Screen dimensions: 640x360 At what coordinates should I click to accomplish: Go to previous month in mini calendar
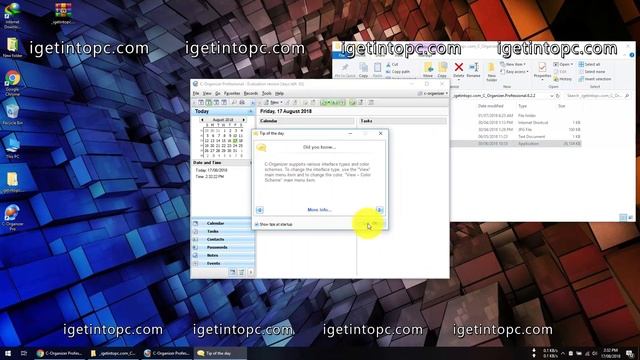pos(202,120)
